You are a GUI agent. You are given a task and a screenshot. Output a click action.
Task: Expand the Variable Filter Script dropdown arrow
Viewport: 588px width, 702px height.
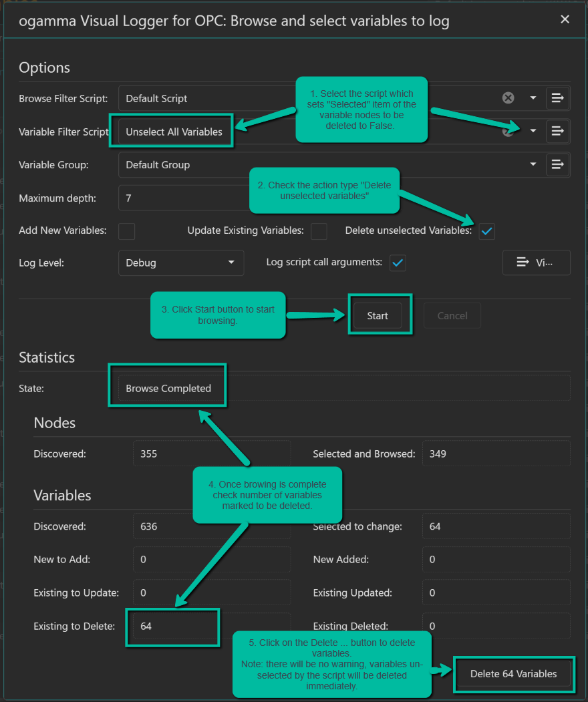coord(533,131)
